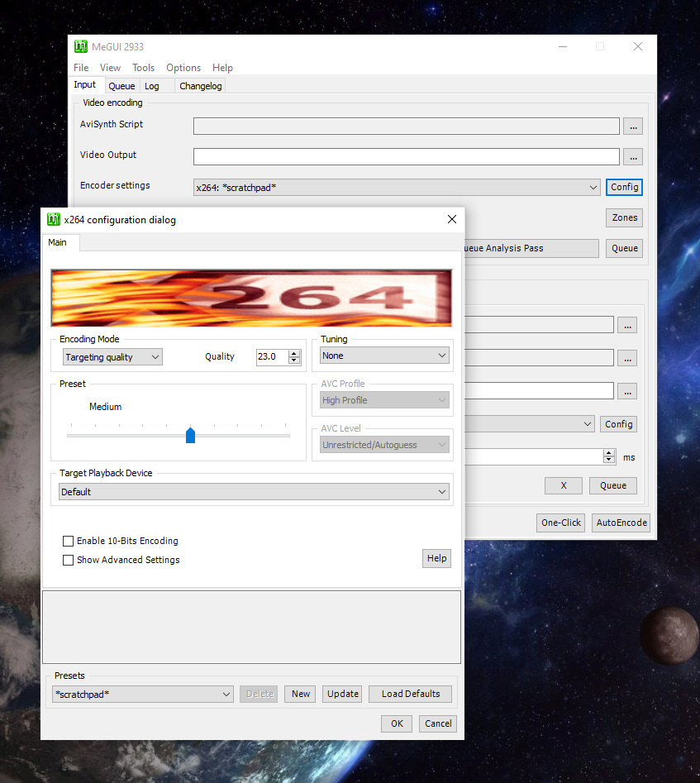This screenshot has width=700, height=783.
Task: Open the Presets dropdown
Action: click(143, 694)
